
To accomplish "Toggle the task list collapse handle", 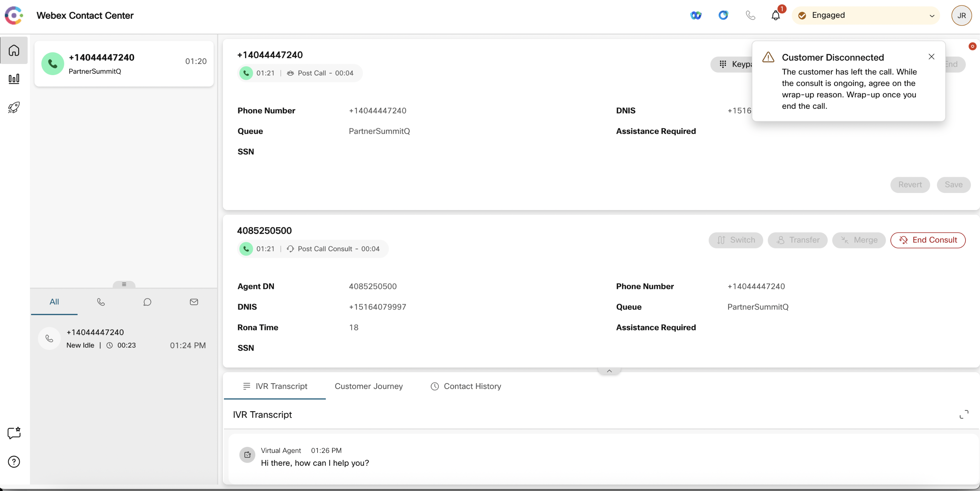I will point(124,285).
